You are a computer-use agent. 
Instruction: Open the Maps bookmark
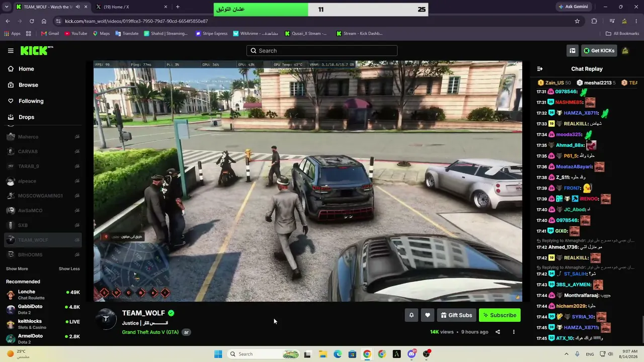pos(101,34)
